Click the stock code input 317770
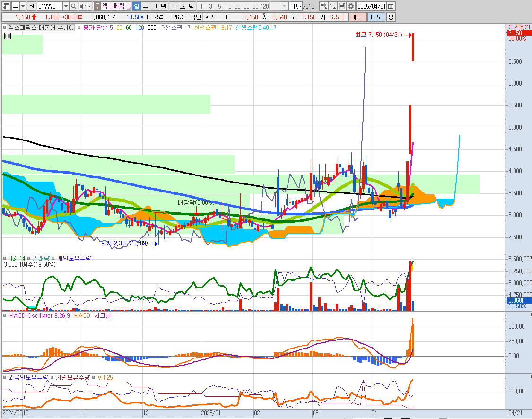532x419 pixels. 50,6
